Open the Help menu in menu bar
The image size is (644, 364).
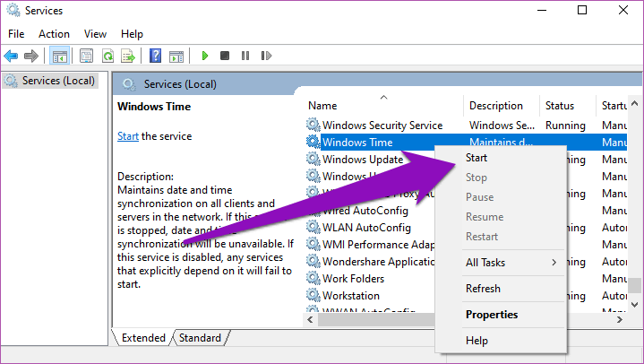point(132,34)
